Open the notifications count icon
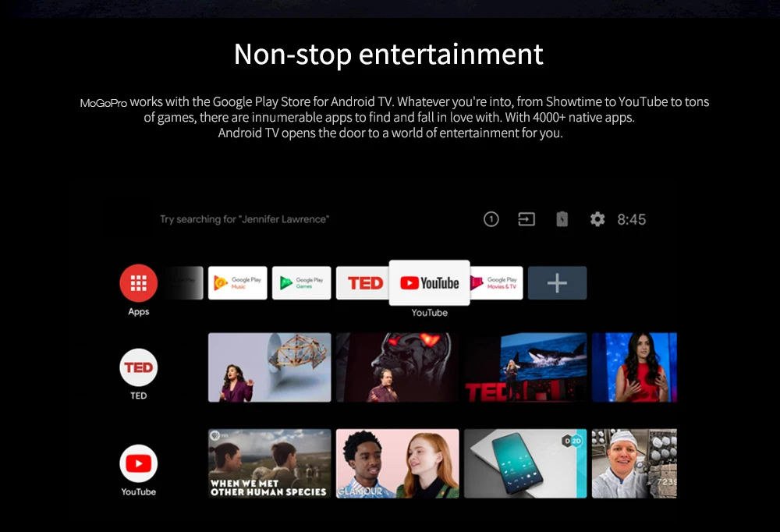 click(x=491, y=219)
